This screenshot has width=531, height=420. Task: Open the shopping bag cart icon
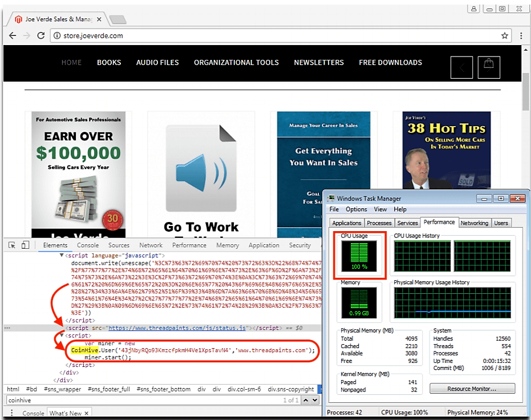(489, 67)
